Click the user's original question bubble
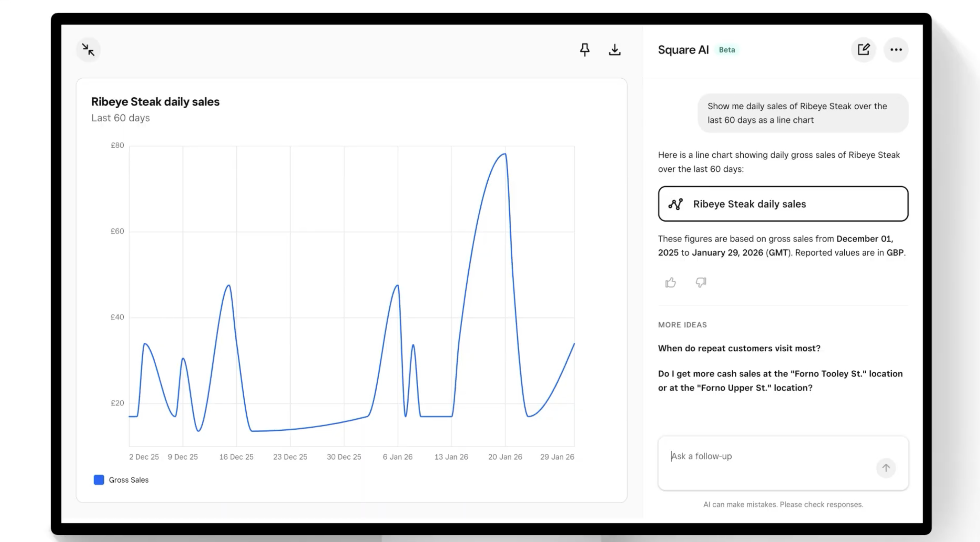980x542 pixels. tap(803, 113)
